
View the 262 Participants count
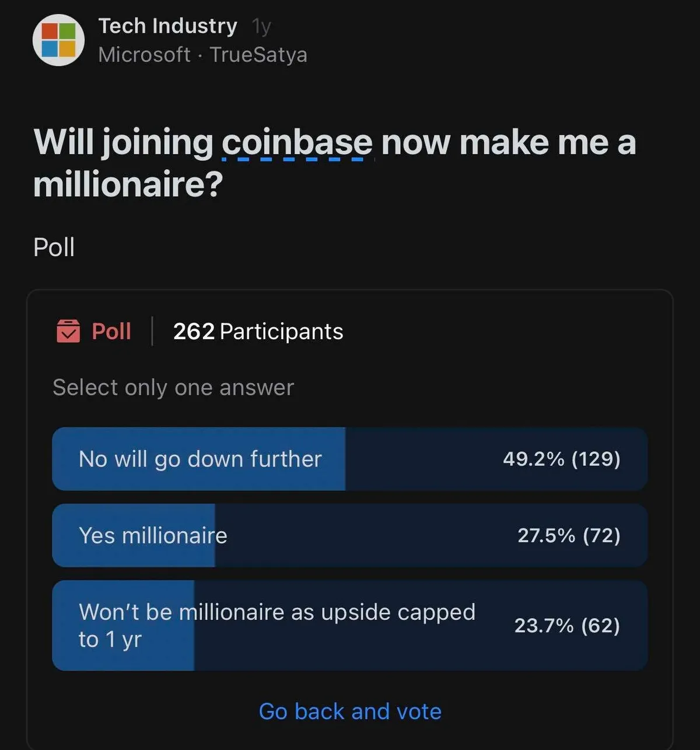click(258, 332)
